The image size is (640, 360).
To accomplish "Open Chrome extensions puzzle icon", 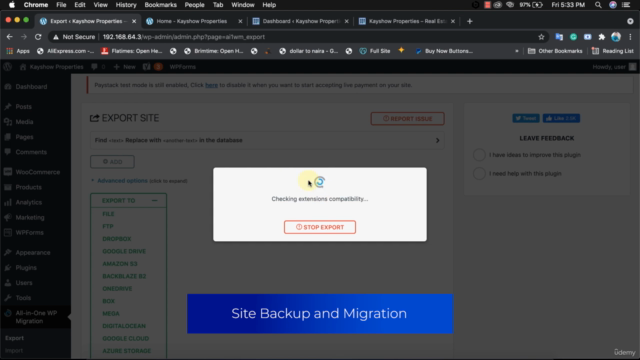I will tap(602, 37).
